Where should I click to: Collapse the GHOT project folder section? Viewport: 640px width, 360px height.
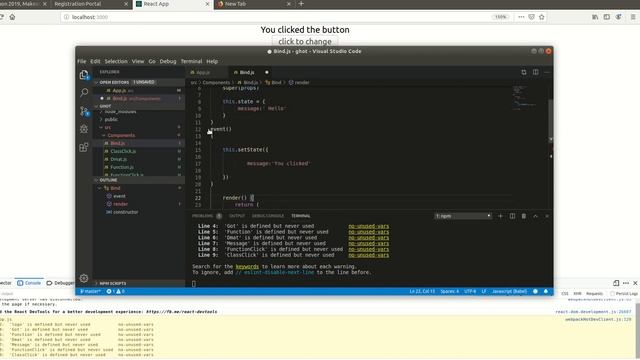click(139, 106)
